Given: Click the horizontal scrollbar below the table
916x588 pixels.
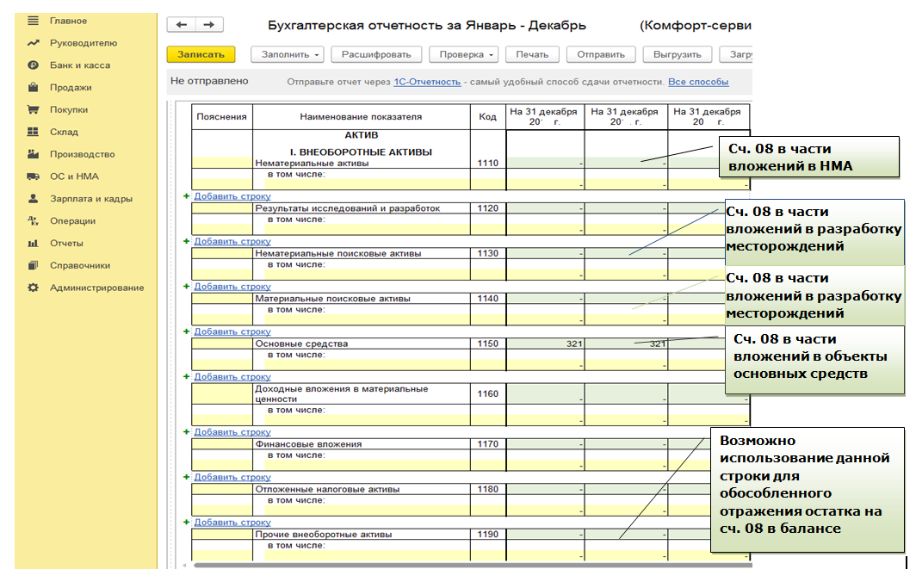Looking at the screenshot, I should tap(473, 565).
